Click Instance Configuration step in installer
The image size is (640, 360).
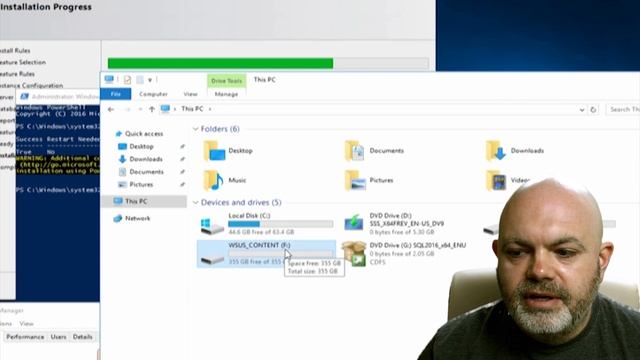(31, 85)
